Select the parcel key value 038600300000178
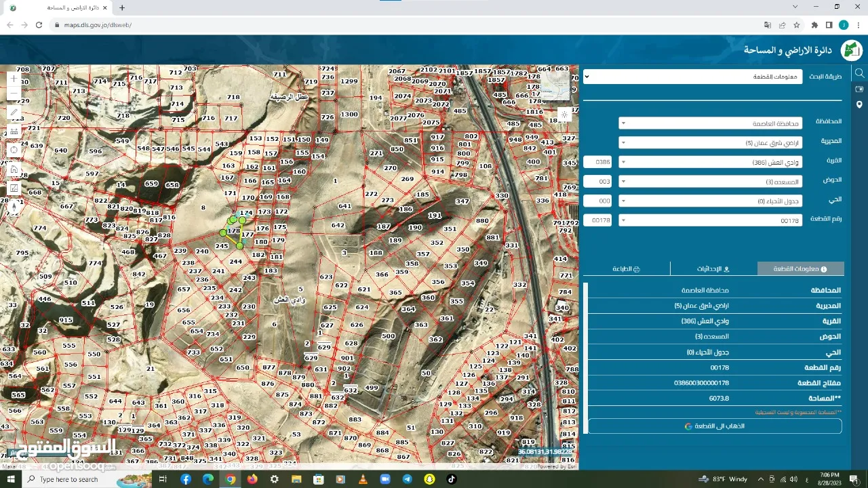 click(x=701, y=383)
